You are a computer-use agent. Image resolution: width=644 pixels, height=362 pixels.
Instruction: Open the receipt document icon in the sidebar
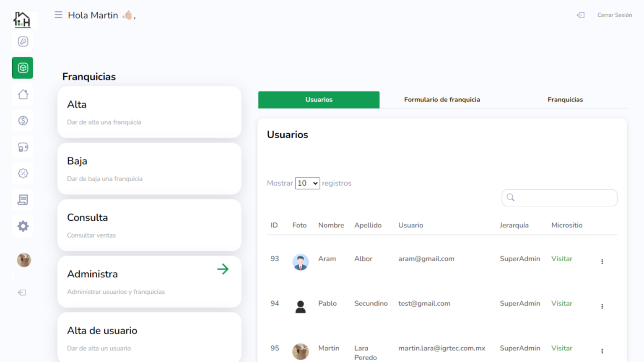pos(23,200)
